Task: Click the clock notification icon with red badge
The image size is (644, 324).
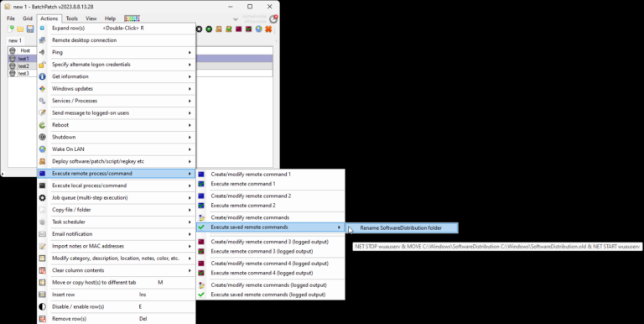Action: tap(273, 19)
